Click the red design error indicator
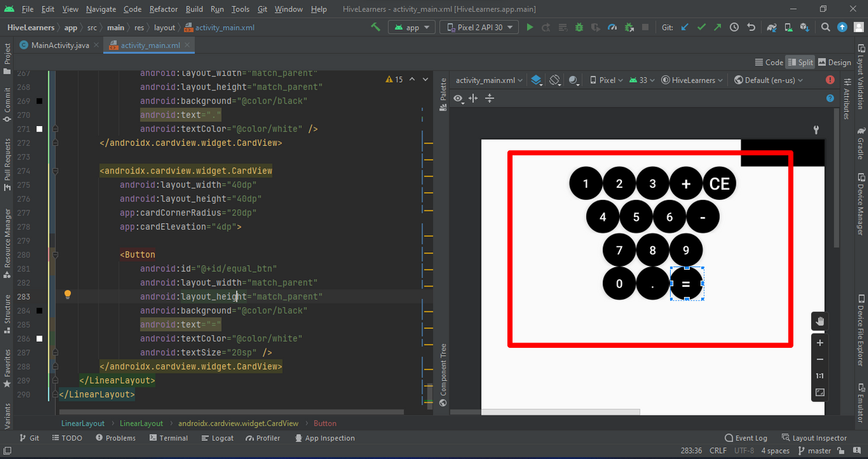The width and height of the screenshot is (868, 459). pos(830,80)
